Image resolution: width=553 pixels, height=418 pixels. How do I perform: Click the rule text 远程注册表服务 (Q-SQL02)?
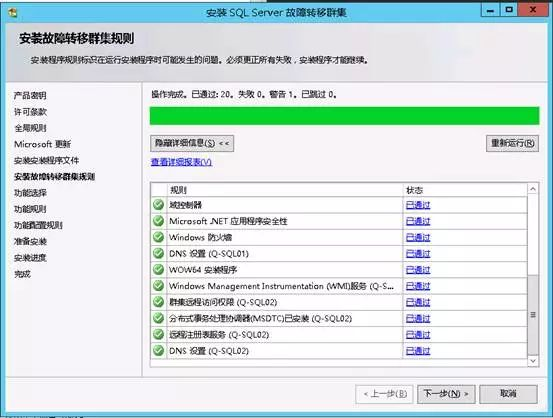(x=219, y=335)
